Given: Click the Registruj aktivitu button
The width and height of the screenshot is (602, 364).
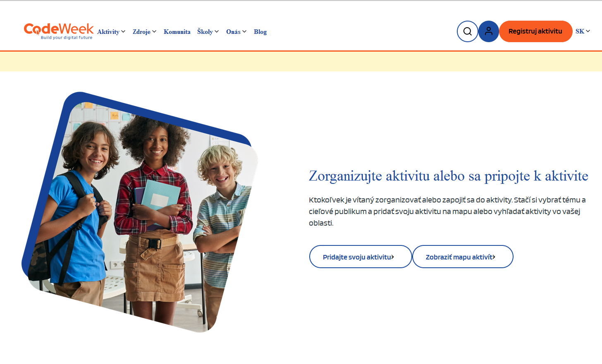Looking at the screenshot, I should pyautogui.click(x=535, y=31).
